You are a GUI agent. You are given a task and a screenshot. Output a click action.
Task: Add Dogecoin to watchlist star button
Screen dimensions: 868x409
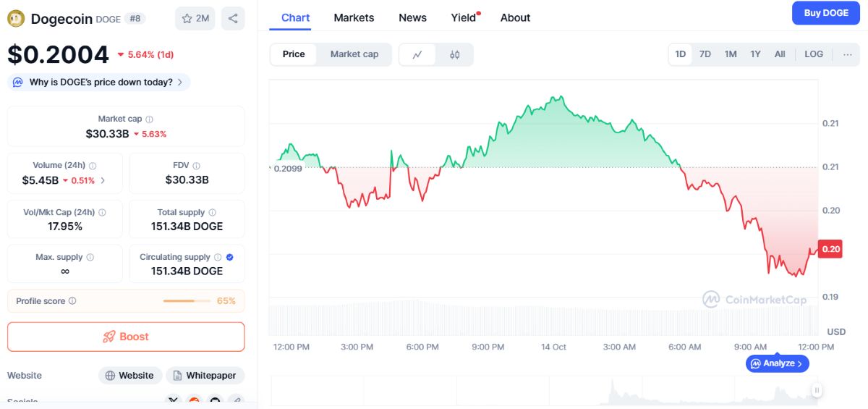coord(195,19)
